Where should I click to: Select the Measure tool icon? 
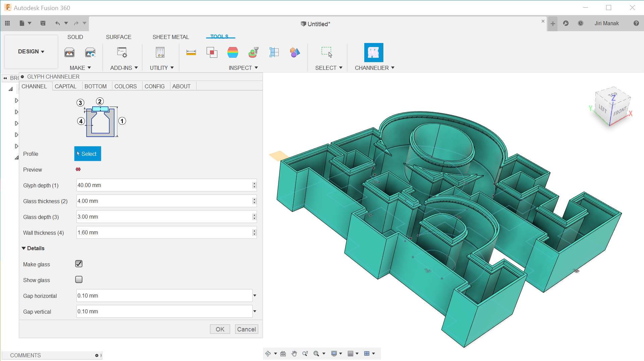pyautogui.click(x=191, y=52)
